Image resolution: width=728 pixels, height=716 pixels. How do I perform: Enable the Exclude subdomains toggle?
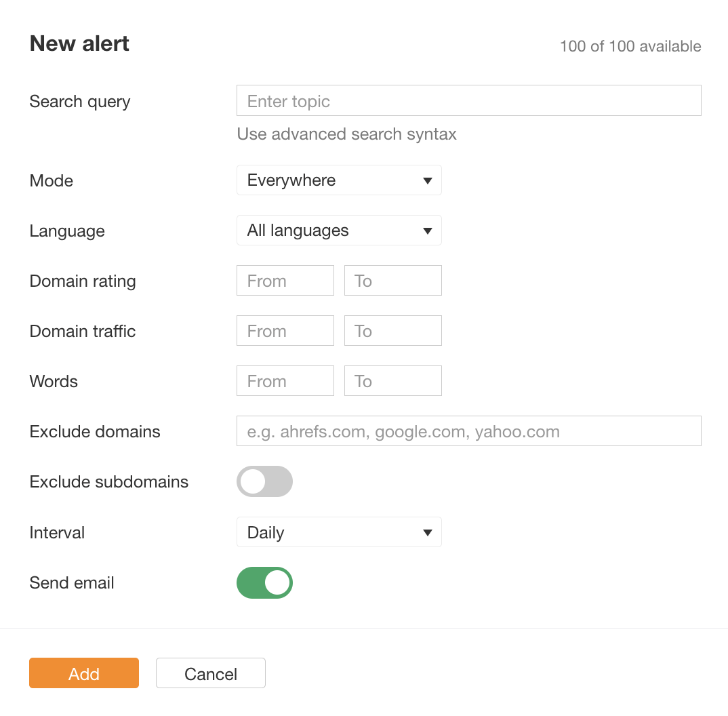pyautogui.click(x=264, y=481)
